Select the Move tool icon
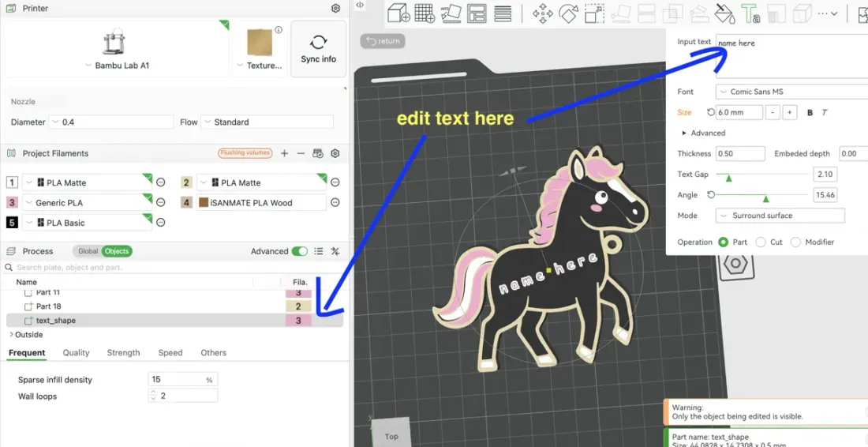 [x=543, y=13]
